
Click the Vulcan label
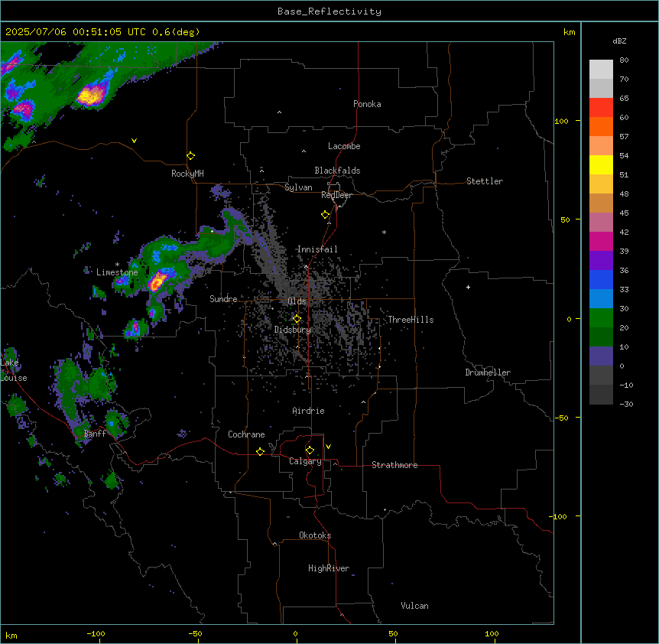(414, 606)
